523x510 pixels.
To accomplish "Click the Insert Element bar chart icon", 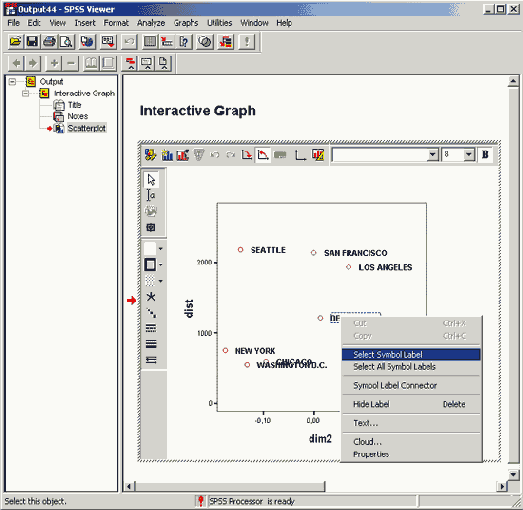I will (167, 155).
